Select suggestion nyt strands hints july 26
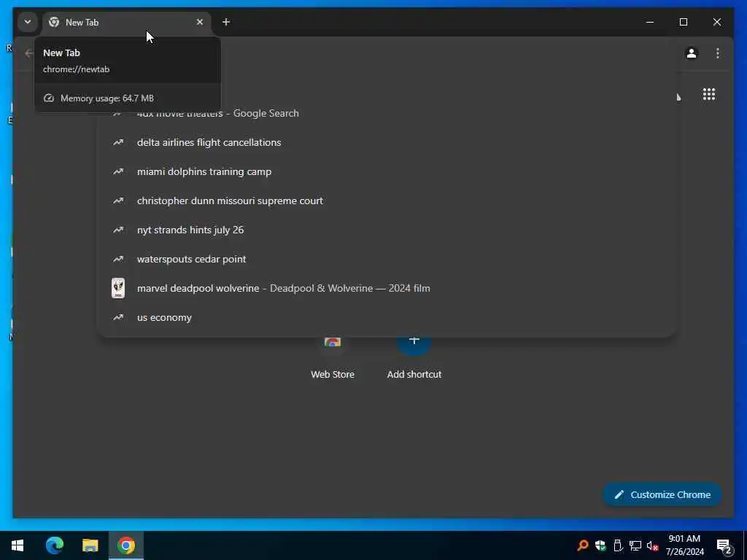The image size is (747, 560). [x=387, y=230]
